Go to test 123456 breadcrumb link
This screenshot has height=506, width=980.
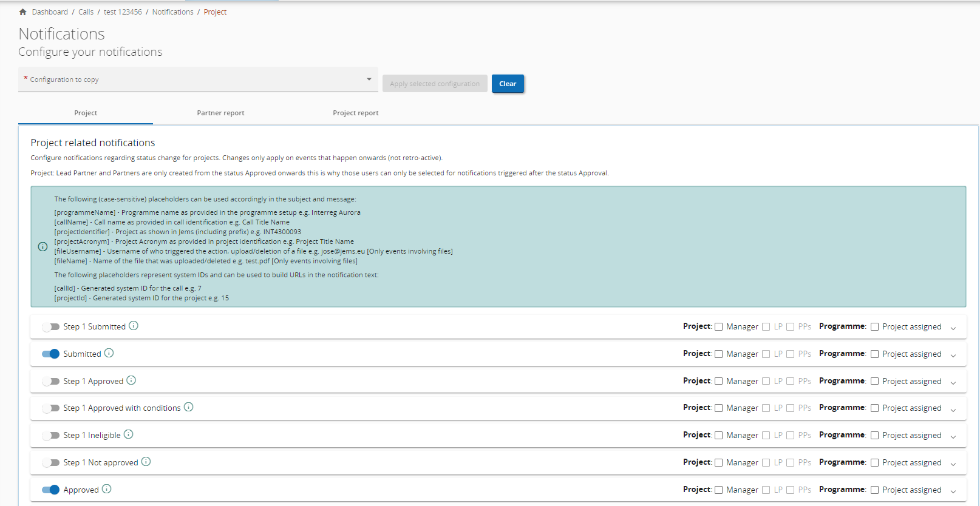pos(123,12)
